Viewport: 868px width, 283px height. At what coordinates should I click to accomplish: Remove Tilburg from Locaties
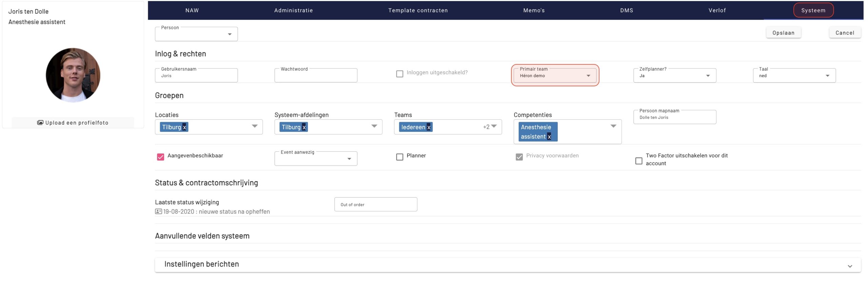click(184, 127)
